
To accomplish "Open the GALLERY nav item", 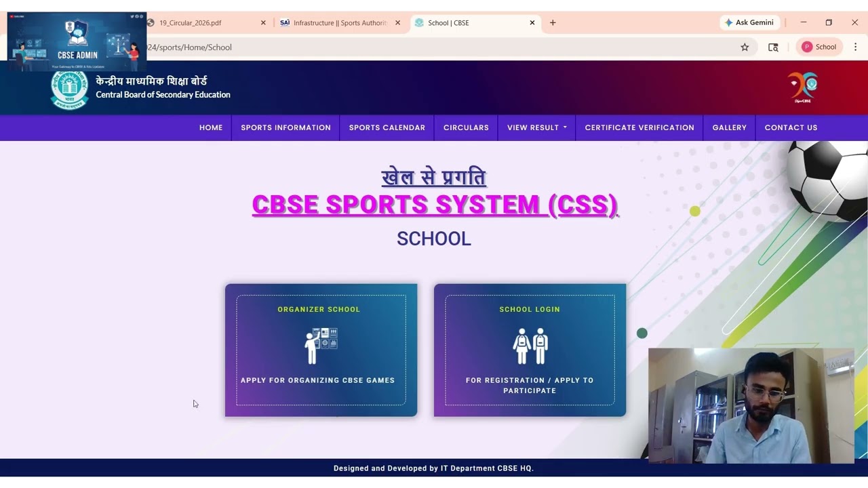I will (729, 127).
